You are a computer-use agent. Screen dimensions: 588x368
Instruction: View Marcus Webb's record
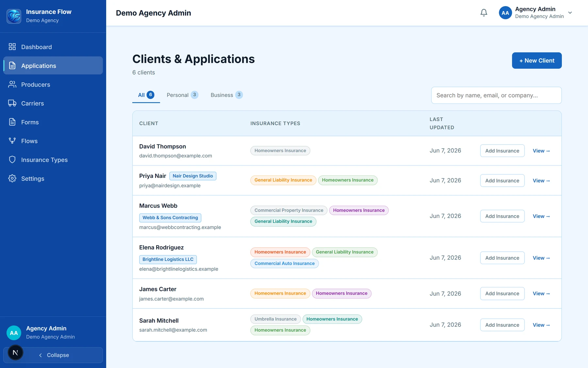click(x=541, y=216)
